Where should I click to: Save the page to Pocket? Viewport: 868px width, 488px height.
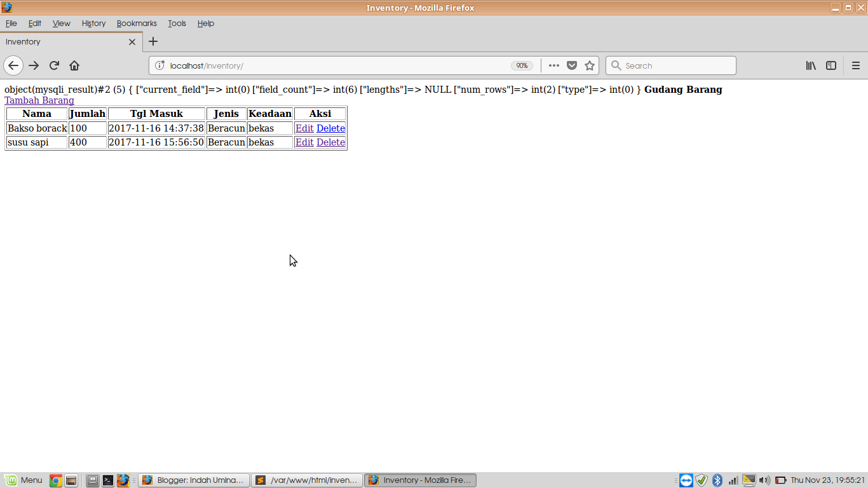pyautogui.click(x=571, y=65)
